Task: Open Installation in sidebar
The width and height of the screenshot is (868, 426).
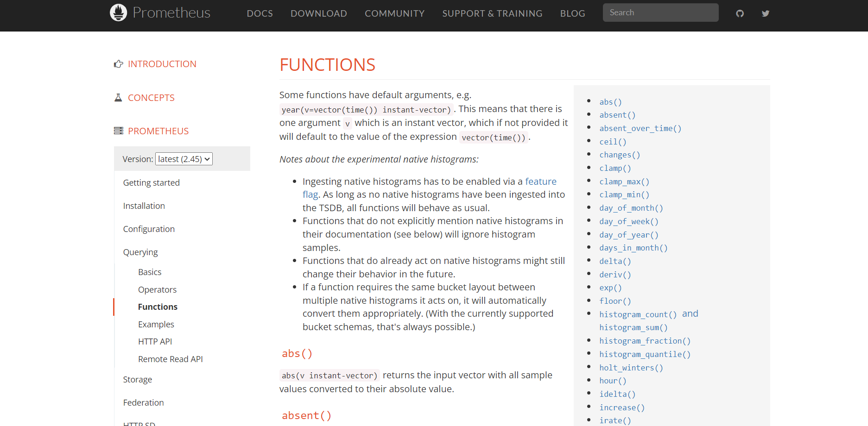Action: 144,206
